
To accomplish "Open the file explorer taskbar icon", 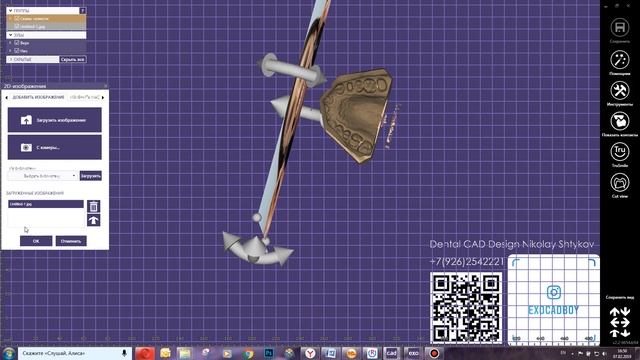I will [184, 353].
